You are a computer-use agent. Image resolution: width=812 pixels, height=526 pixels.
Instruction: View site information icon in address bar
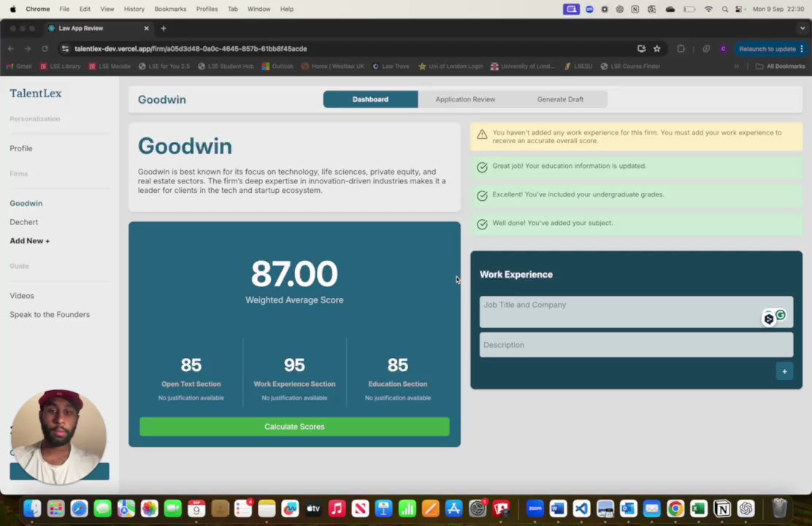click(65, 49)
